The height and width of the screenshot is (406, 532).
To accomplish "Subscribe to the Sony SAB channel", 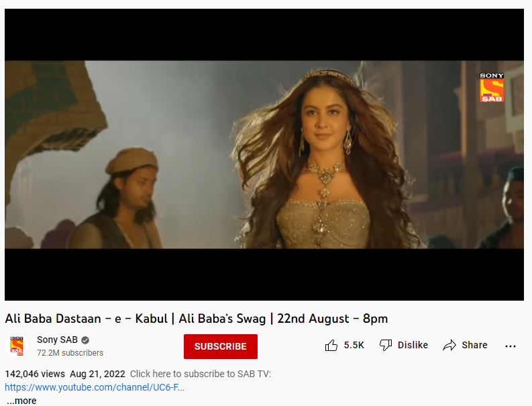I will (221, 346).
